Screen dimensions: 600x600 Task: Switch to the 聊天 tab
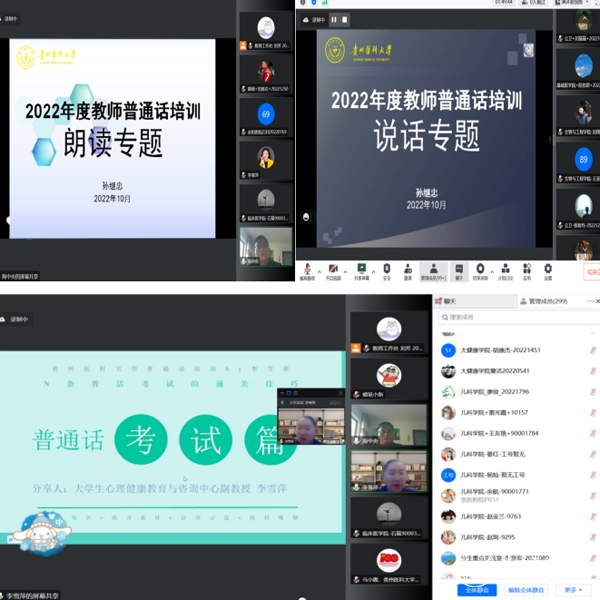point(447,300)
